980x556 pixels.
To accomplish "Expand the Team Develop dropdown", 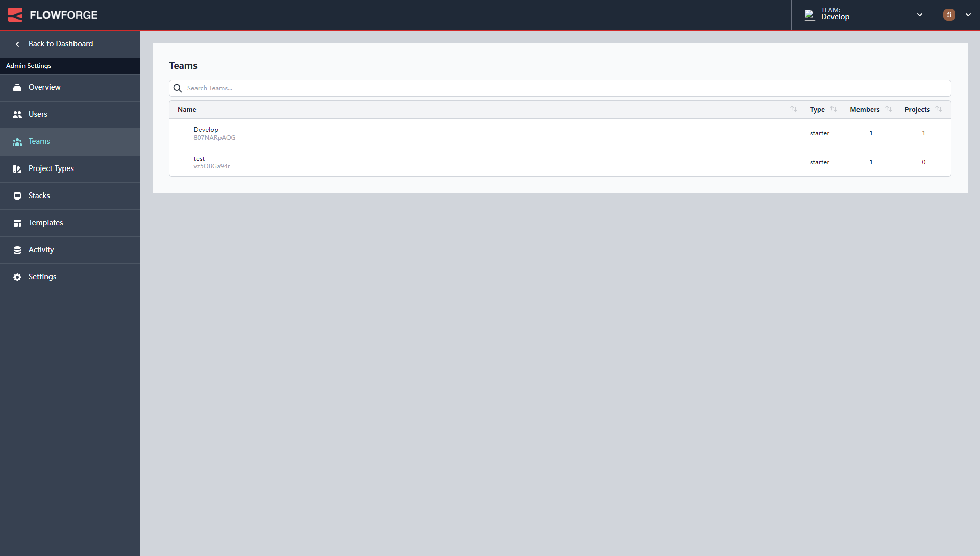I will pos(919,15).
